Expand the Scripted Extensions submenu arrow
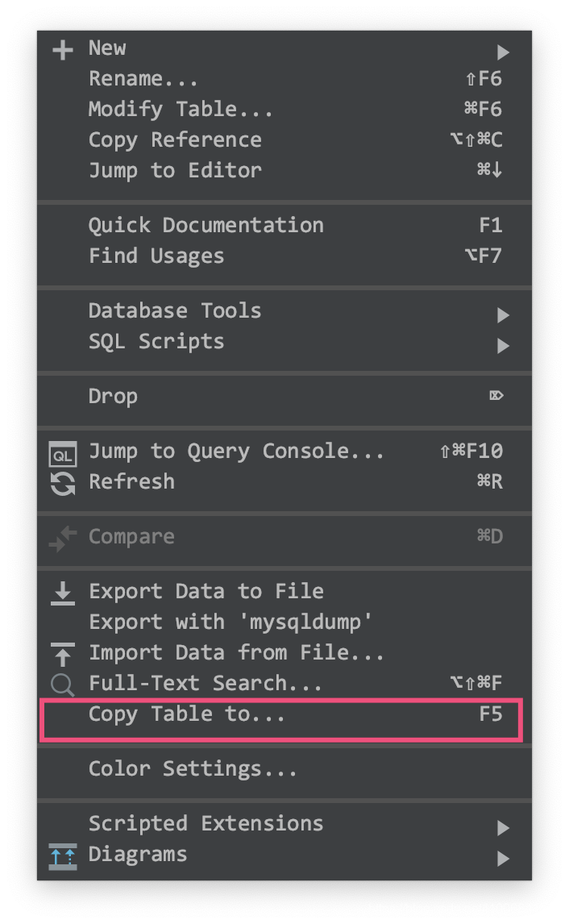Screen dimensions: 569x924 click(x=503, y=827)
